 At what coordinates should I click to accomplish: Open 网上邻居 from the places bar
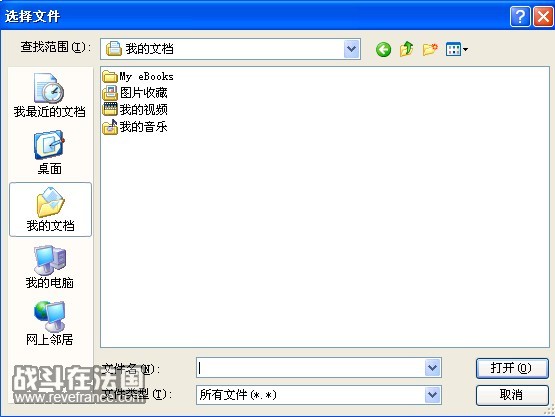[50, 324]
